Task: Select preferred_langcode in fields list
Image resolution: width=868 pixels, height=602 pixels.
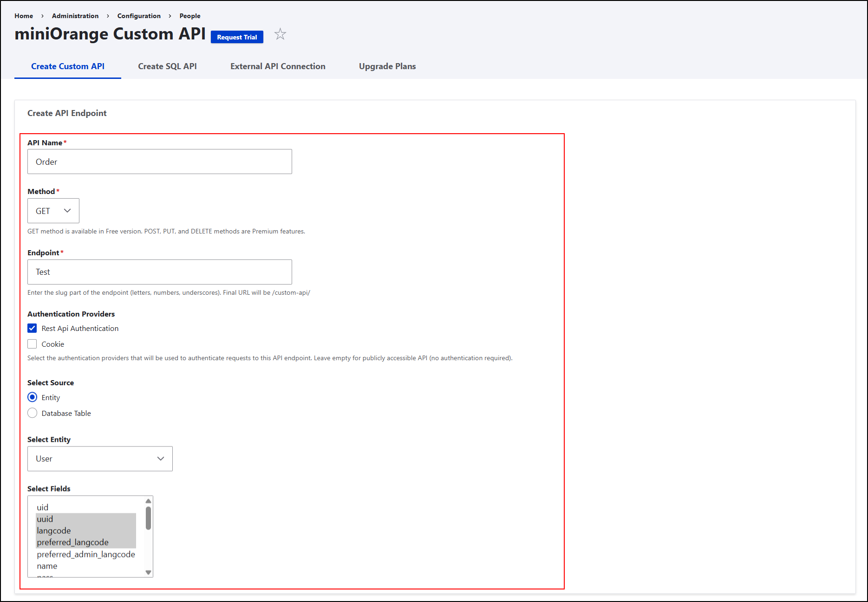Action: [x=86, y=542]
